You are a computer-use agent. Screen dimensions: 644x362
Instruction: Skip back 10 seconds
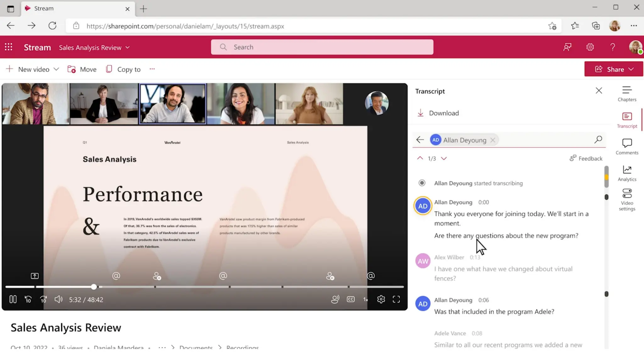tap(28, 299)
